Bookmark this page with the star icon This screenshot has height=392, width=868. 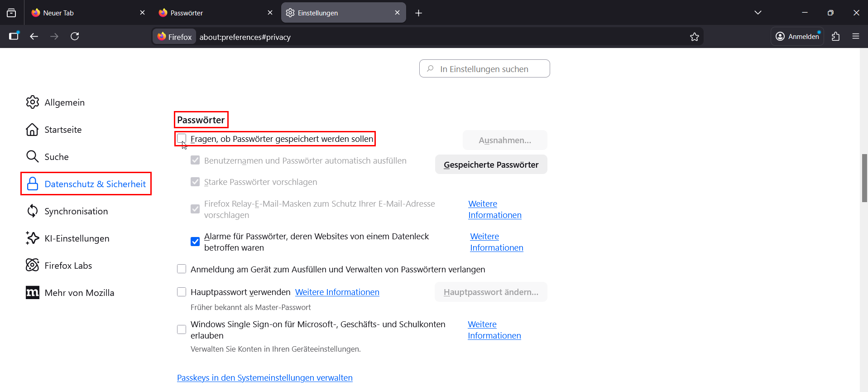(695, 37)
